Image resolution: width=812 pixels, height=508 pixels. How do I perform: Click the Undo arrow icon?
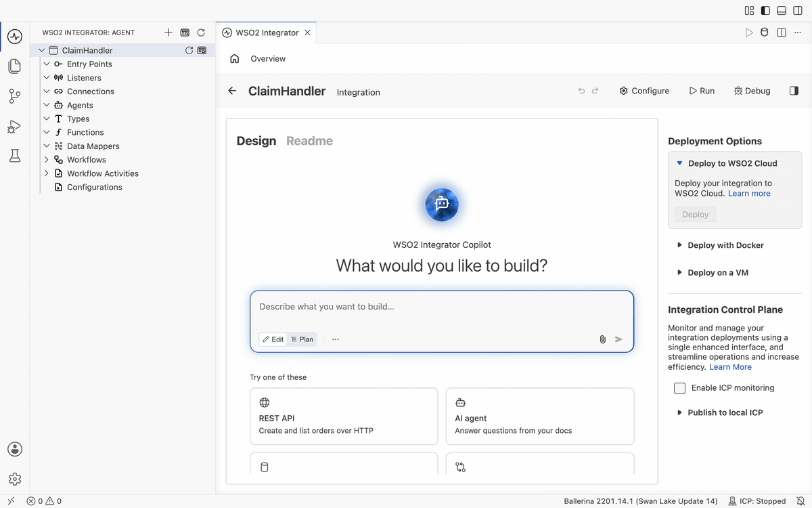point(581,91)
